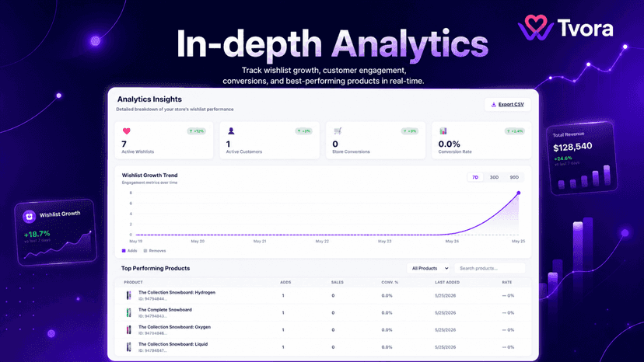
Task: Click the +18.7% Wishlist Growth value
Action: click(x=37, y=234)
